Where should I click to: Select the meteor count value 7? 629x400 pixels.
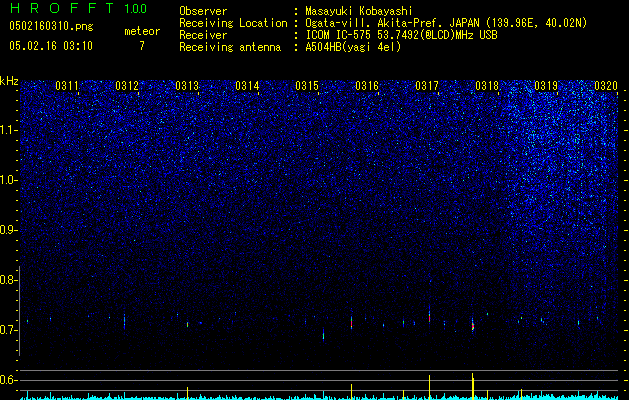[142, 46]
